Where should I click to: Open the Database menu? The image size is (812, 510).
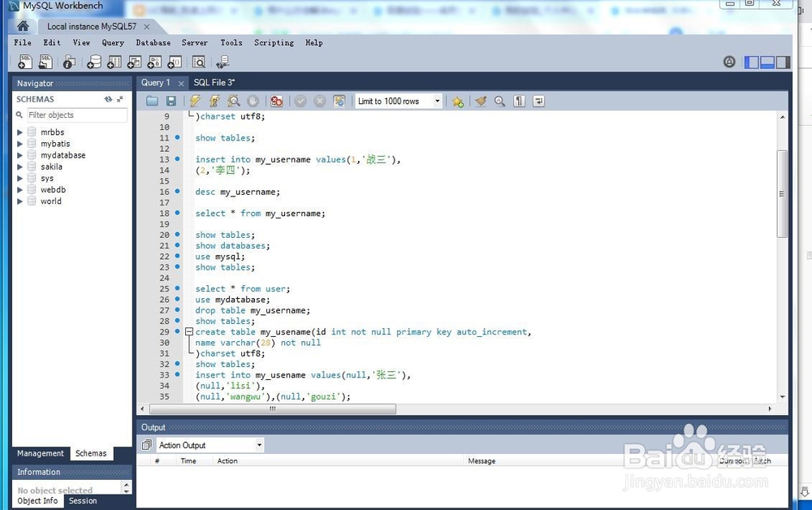(x=153, y=42)
